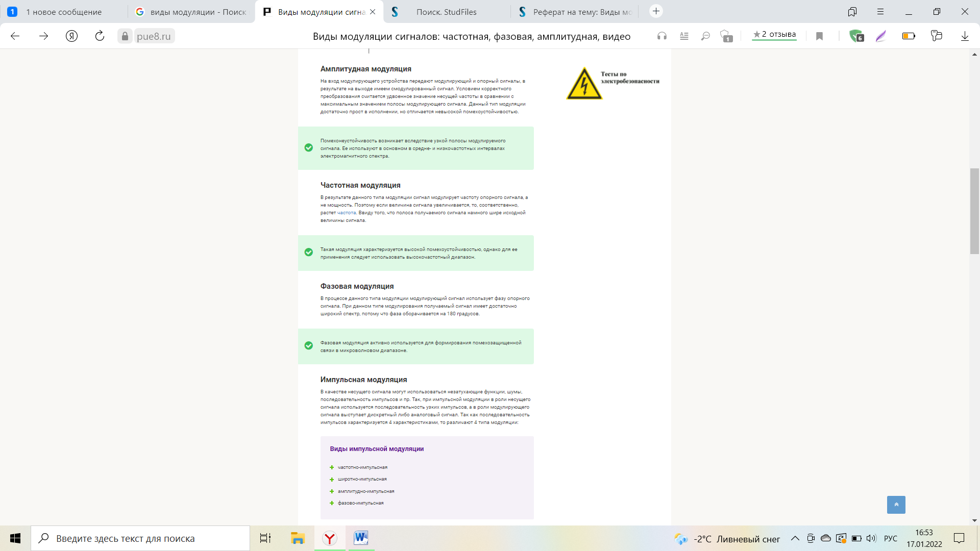980x551 pixels.
Task: Click the headphones read-aloud icon
Action: point(662,36)
